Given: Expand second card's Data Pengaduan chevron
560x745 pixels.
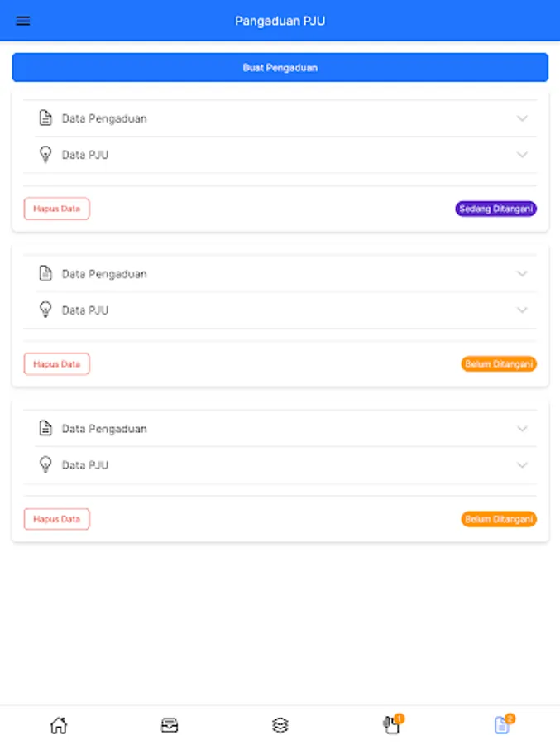Looking at the screenshot, I should [522, 273].
